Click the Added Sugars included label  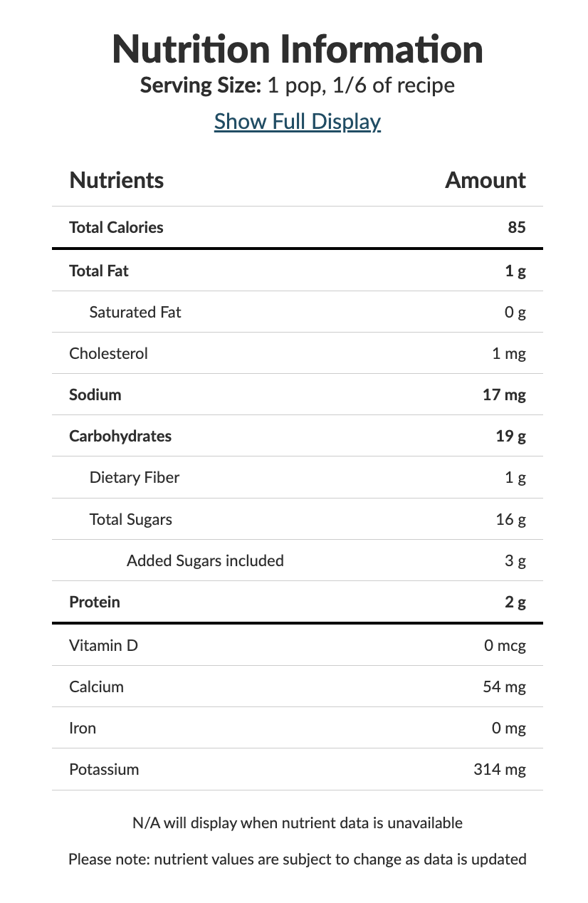(205, 560)
